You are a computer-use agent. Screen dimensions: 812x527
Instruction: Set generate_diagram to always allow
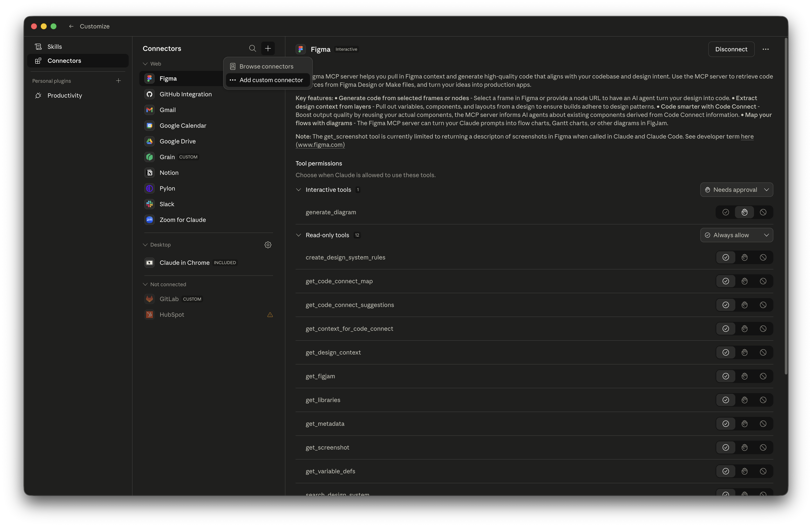tap(725, 212)
